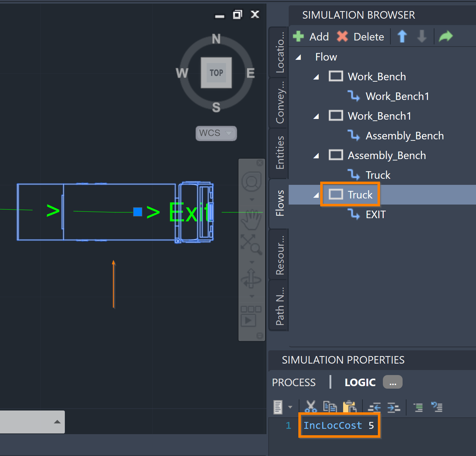Open the SteeringWheels navigation tool
This screenshot has height=456, width=476.
[x=251, y=182]
